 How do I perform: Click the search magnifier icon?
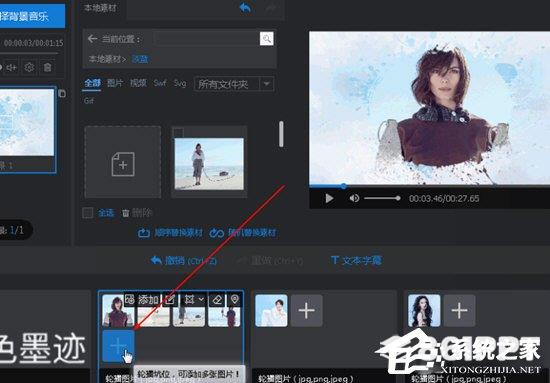coord(267,39)
